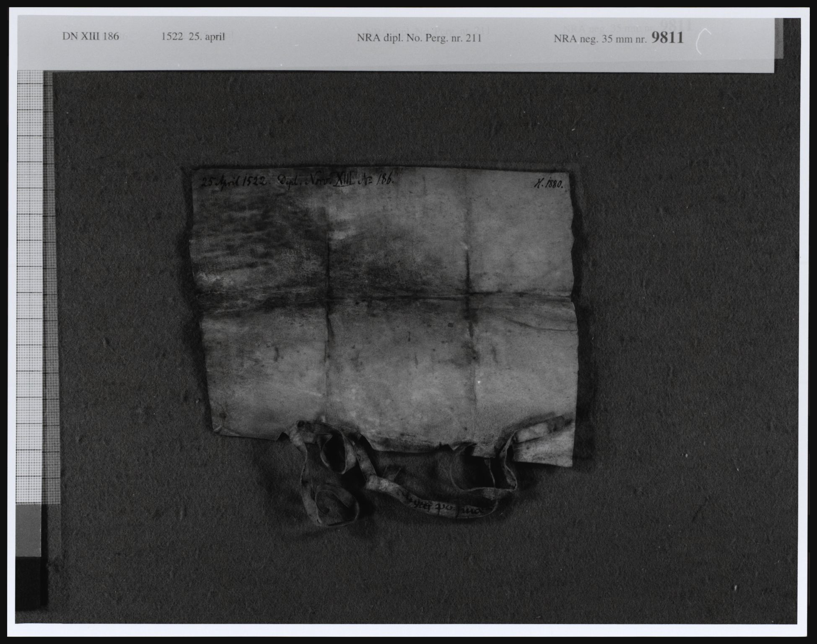Click handwritten "K. 1880." annotation
Image resolution: width=817 pixels, height=644 pixels.
click(x=550, y=184)
